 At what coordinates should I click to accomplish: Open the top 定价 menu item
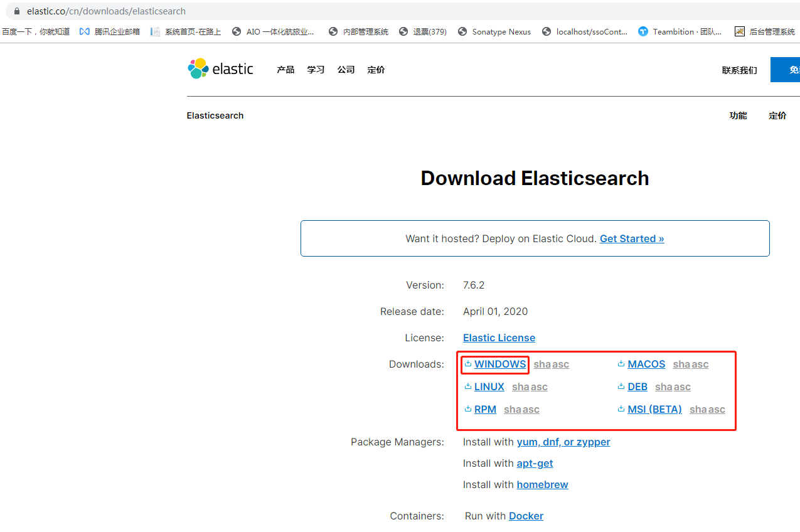[376, 70]
